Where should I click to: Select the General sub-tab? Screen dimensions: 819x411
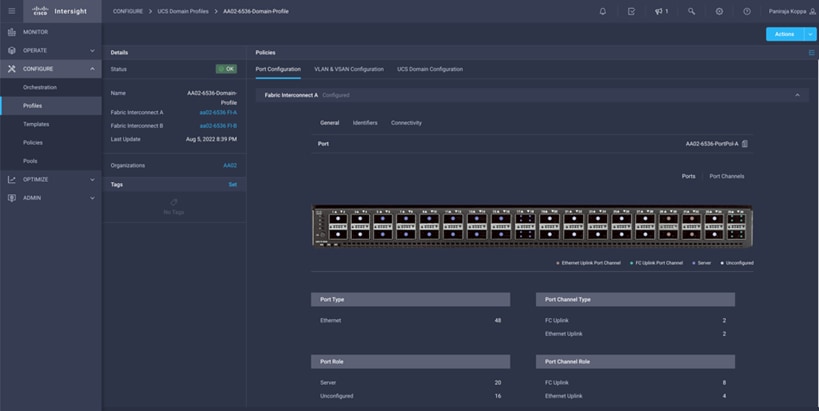[330, 123]
